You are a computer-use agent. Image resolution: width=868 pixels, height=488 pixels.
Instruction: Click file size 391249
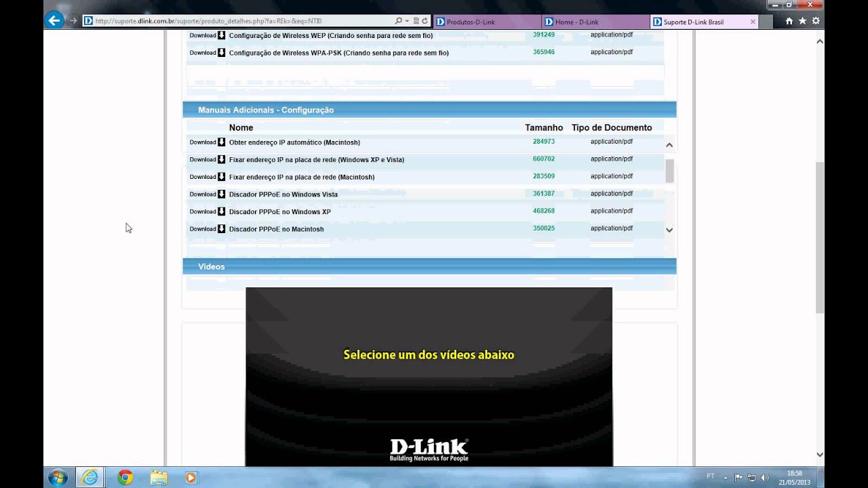544,35
